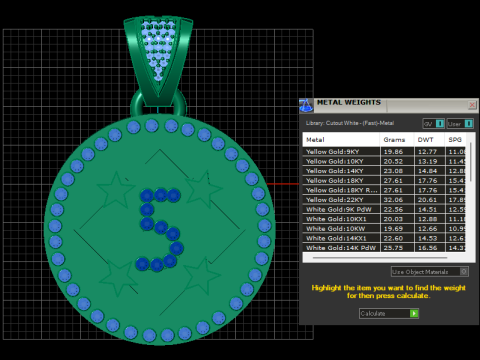Select the Yellow Gold:10KY row
480x360 pixels.
[384, 161]
